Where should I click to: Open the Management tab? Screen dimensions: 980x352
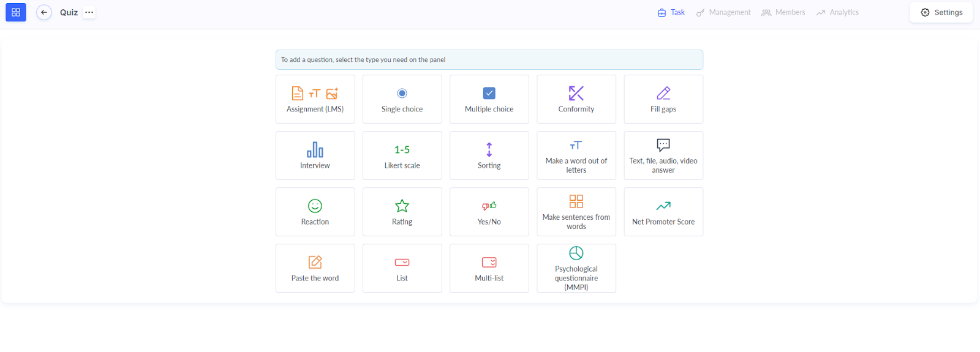point(723,12)
